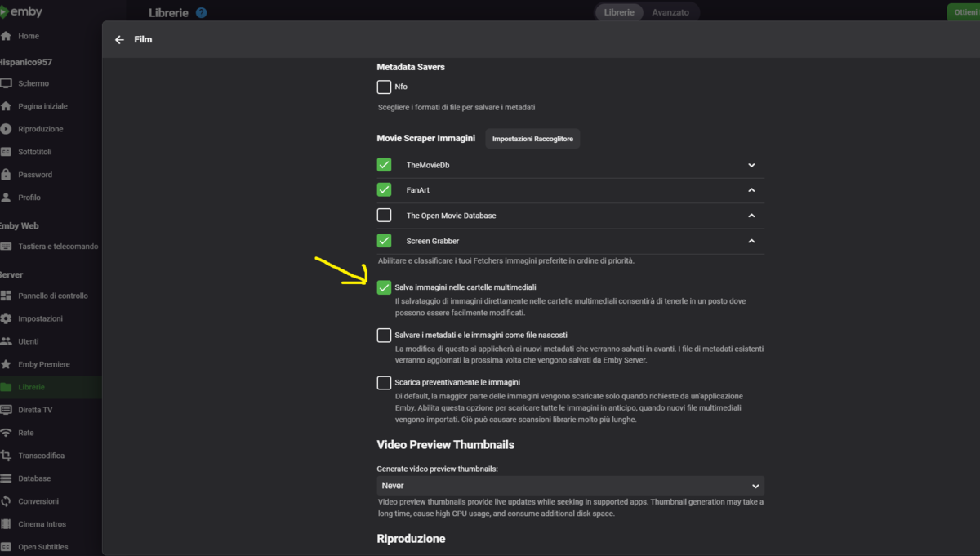The image size is (980, 556).
Task: Switch to the Avanzato tab
Action: point(670,13)
